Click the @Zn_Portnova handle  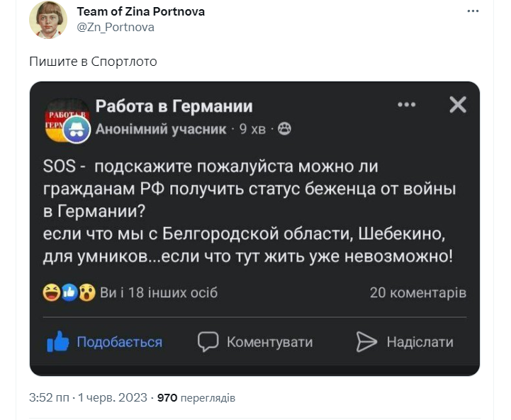[116, 28]
